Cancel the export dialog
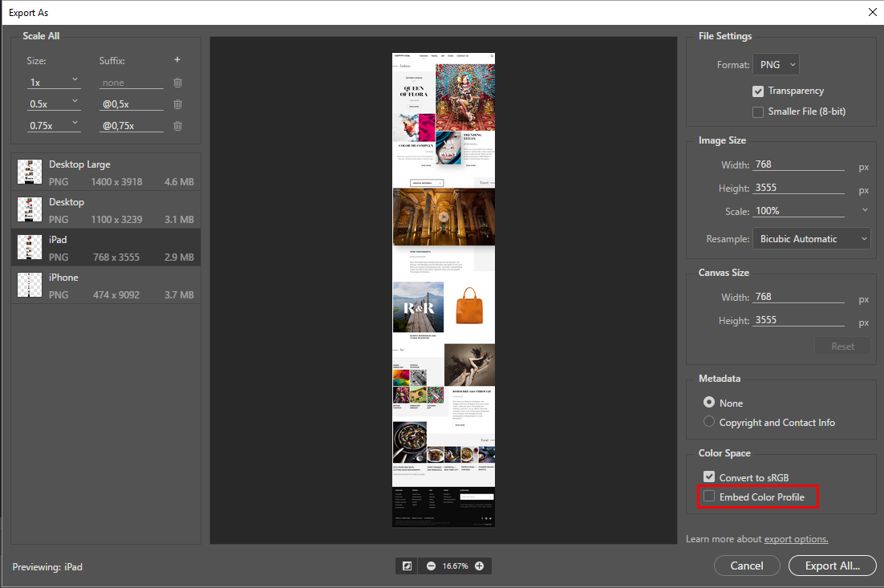Image resolution: width=884 pixels, height=588 pixels. pos(746,566)
